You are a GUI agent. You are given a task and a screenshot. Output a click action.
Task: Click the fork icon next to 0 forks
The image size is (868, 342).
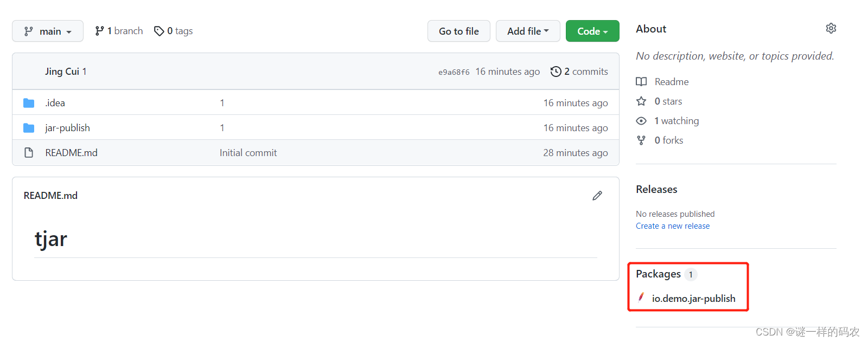pos(641,140)
